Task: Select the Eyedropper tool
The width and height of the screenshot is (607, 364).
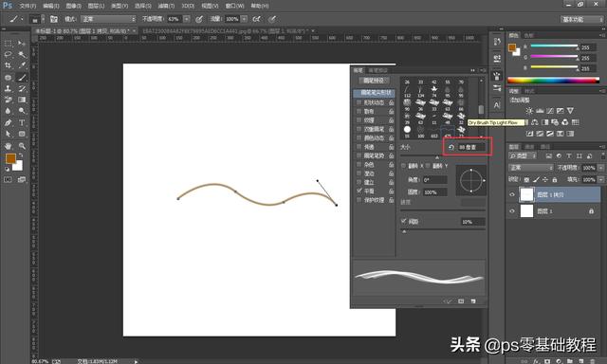Action: tap(22, 65)
